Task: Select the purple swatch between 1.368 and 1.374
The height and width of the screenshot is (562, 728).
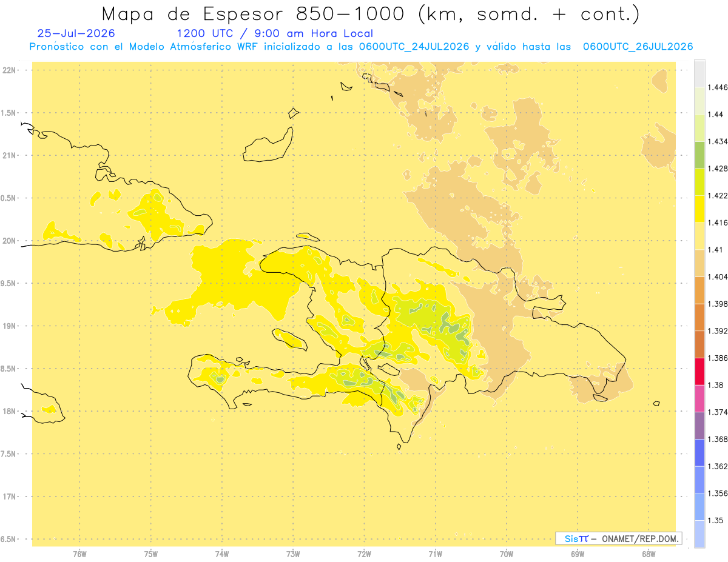Action: coord(699,426)
